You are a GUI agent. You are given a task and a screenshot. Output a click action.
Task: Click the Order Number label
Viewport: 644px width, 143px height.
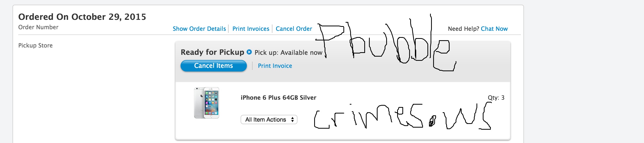pyautogui.click(x=38, y=27)
